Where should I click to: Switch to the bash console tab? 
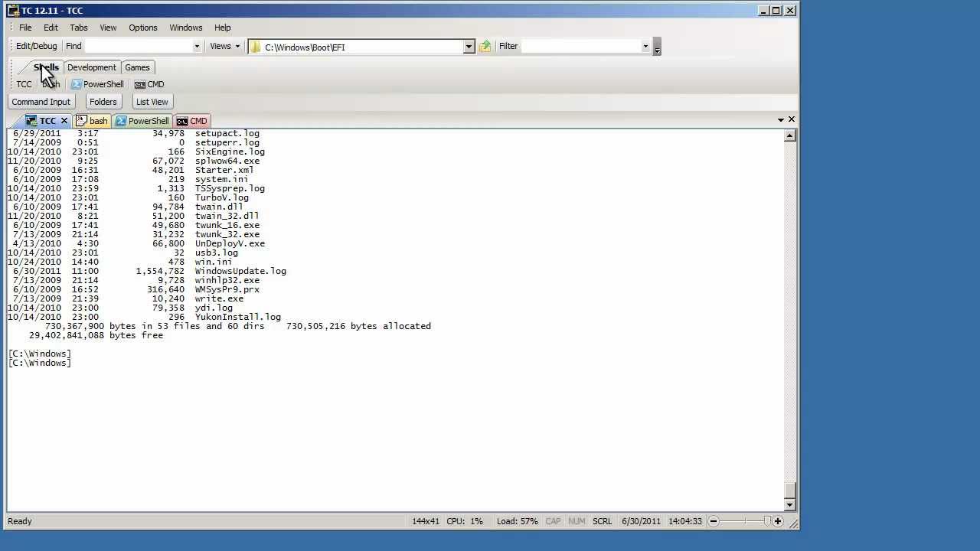(92, 121)
